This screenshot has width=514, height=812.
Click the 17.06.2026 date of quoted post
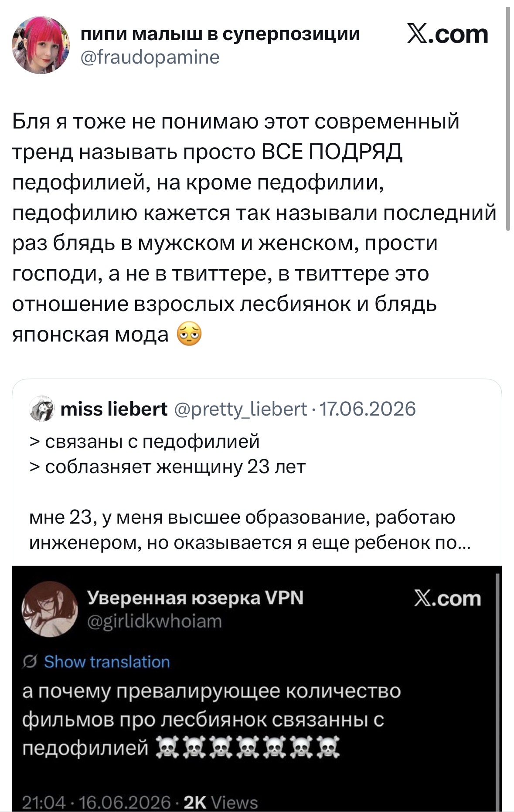coord(368,409)
